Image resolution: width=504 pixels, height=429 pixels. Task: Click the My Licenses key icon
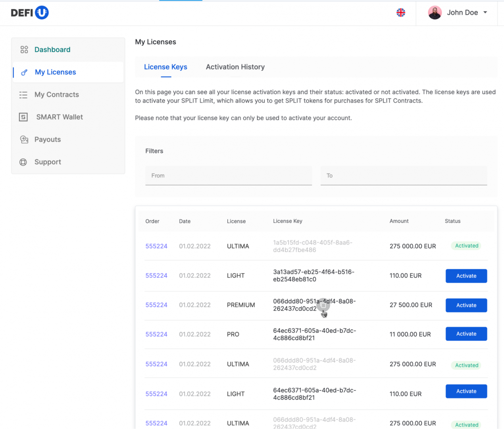(24, 72)
